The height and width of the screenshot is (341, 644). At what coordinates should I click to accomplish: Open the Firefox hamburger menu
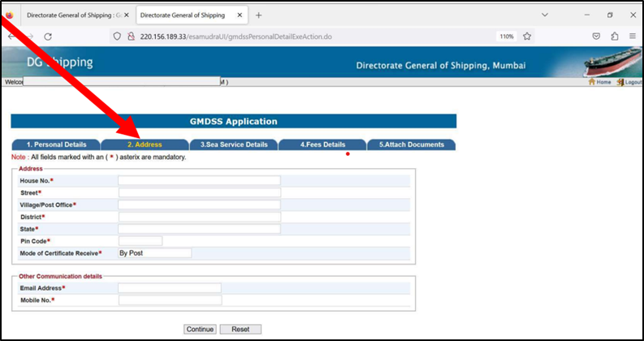(633, 37)
